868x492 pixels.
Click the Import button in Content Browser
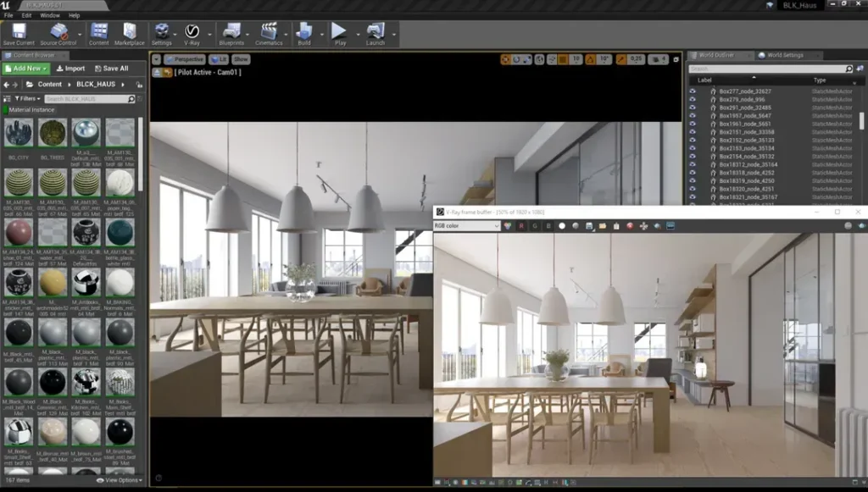click(x=71, y=68)
